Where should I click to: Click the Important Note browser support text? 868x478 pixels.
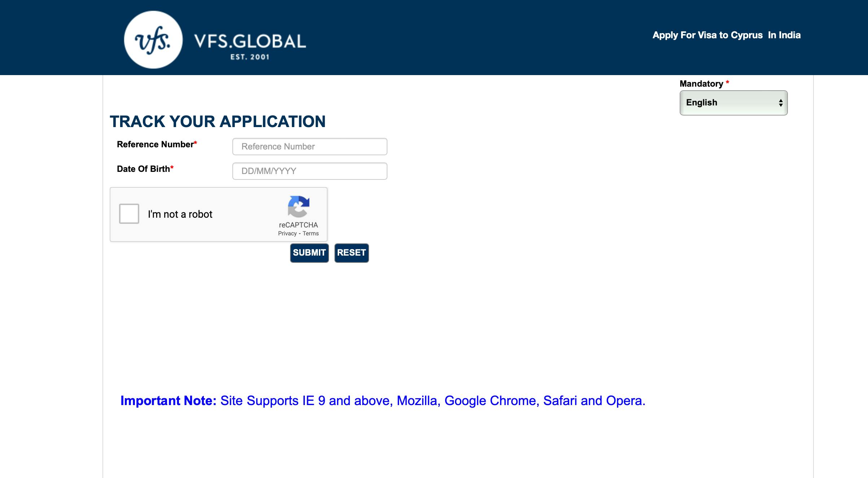(x=383, y=401)
